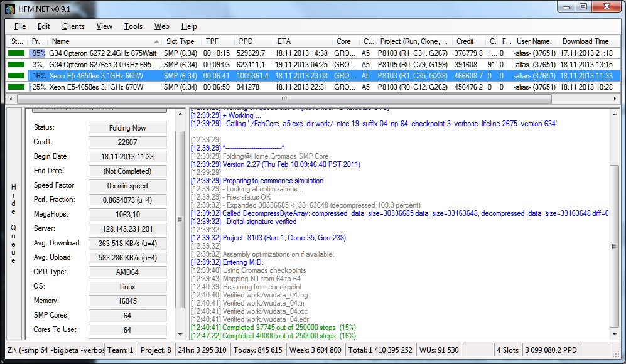Click the MegaFlops field '1063,10'
Viewport: 626px width, 364px height.
[127, 215]
